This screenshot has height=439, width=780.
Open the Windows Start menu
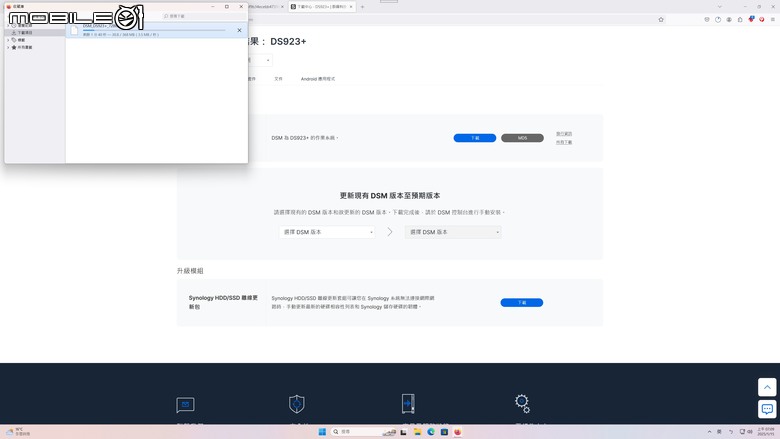[322, 432]
